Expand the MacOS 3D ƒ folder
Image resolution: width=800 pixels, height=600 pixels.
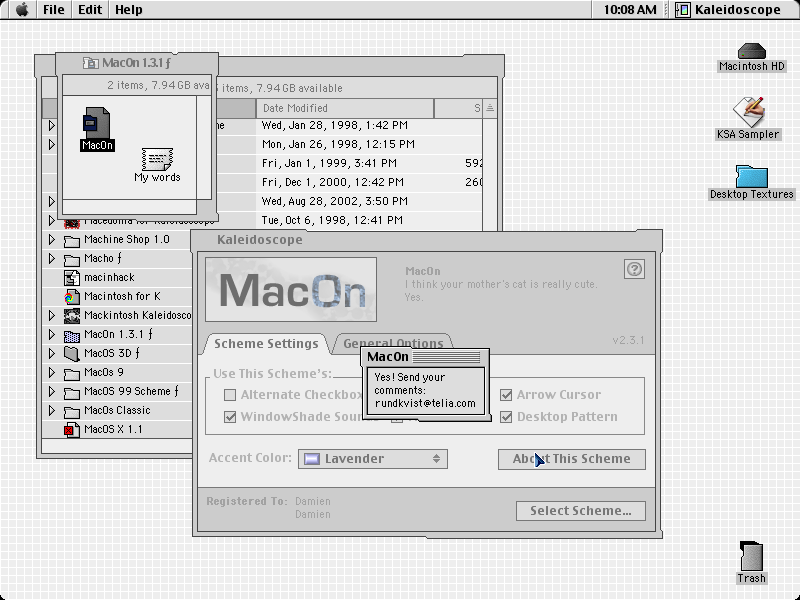(52, 353)
